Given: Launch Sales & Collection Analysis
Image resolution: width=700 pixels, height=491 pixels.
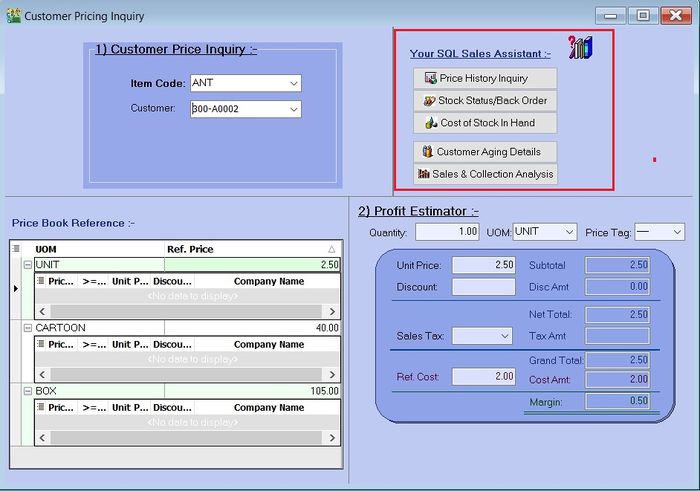Looking at the screenshot, I should coord(484,174).
